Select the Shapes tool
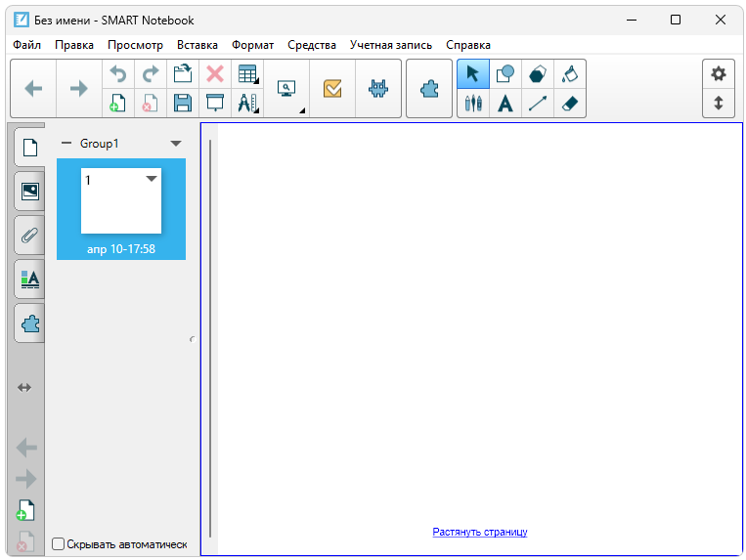The width and height of the screenshot is (746, 560). click(x=505, y=74)
